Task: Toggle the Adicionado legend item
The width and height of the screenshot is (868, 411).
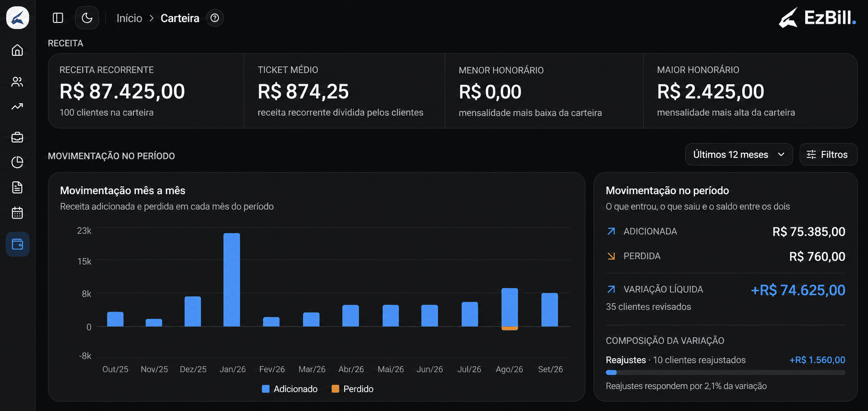Action: (289, 389)
